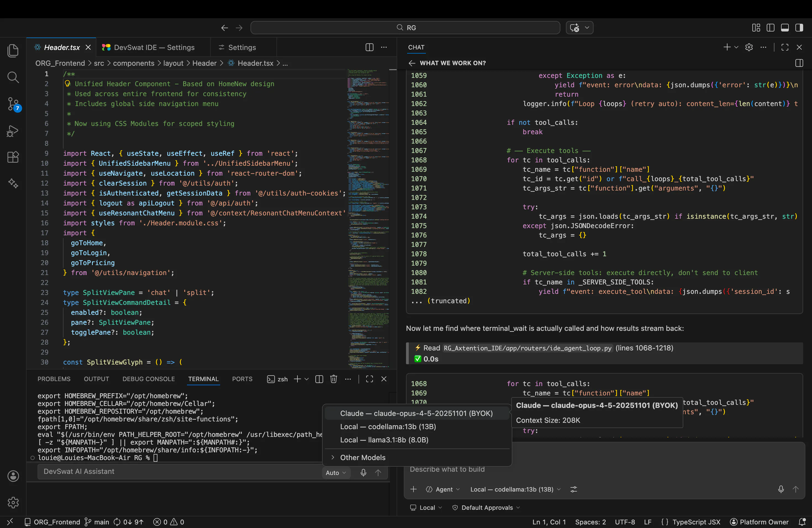812x528 pixels.
Task: Expand the Other Models submenu
Action: tap(416, 457)
